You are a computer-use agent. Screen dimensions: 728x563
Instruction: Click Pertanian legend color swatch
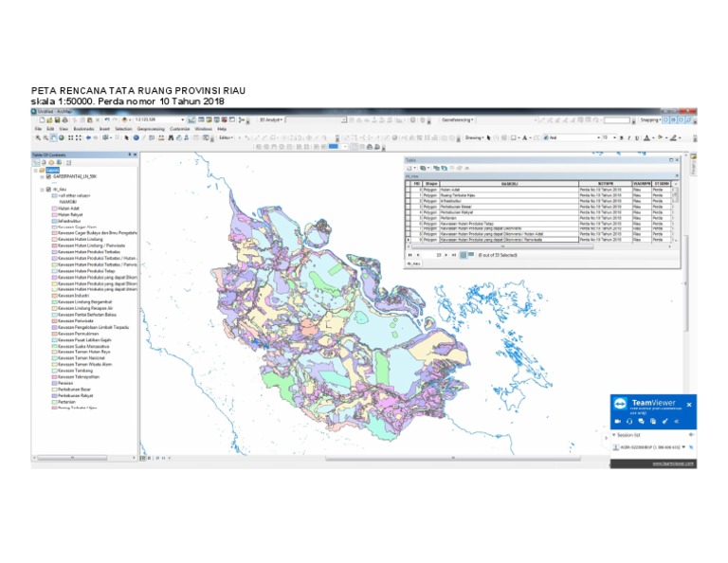click(54, 402)
